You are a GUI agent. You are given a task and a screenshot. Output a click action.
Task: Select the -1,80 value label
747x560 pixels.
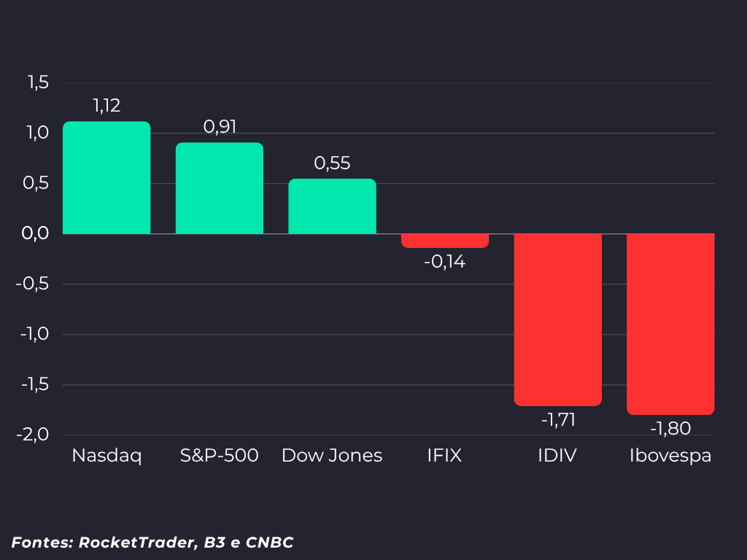coord(671,429)
